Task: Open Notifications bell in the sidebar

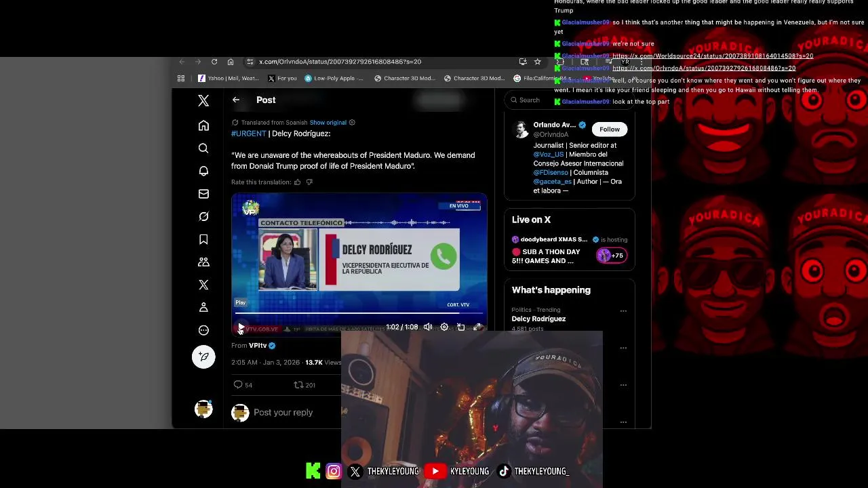Action: 203,171
